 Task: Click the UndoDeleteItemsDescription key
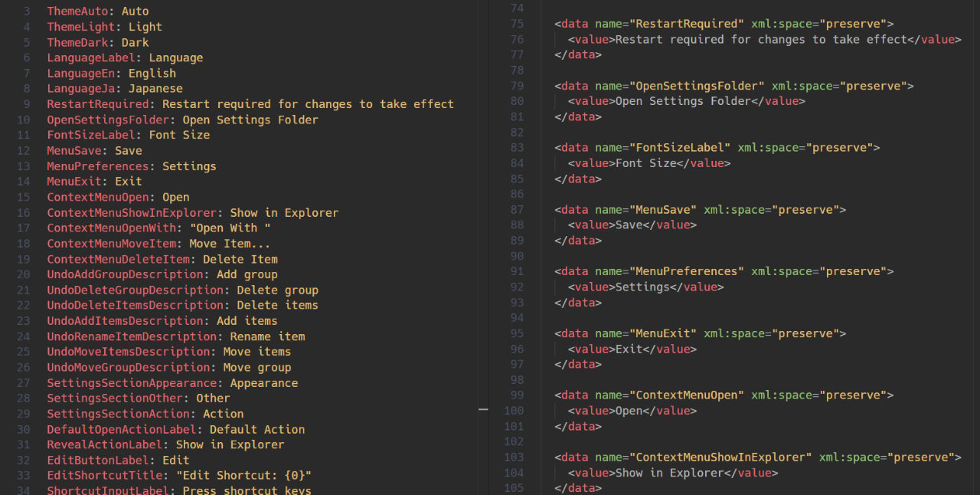(135, 305)
